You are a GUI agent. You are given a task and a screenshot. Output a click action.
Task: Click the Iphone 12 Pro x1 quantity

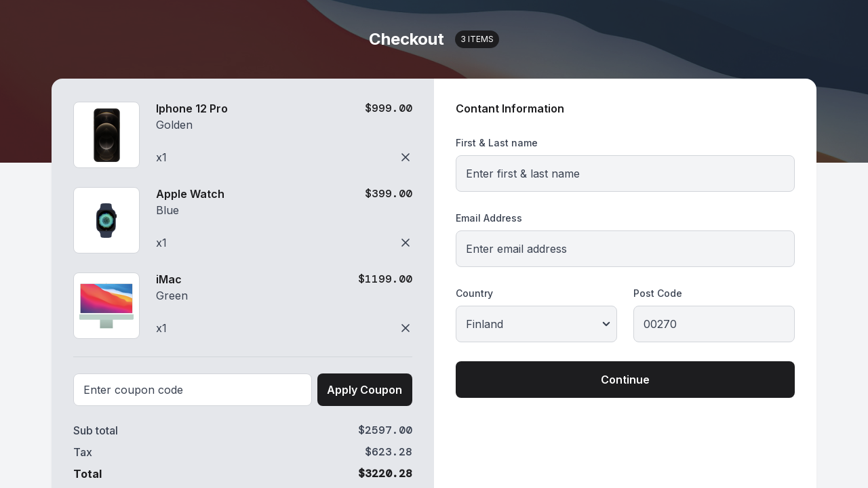click(161, 157)
